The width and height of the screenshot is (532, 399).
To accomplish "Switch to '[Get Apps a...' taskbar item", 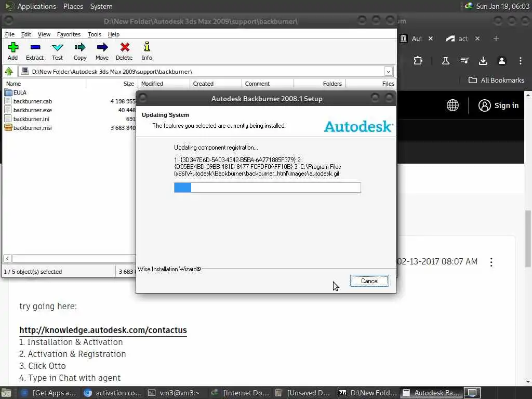I will pyautogui.click(x=48, y=393).
